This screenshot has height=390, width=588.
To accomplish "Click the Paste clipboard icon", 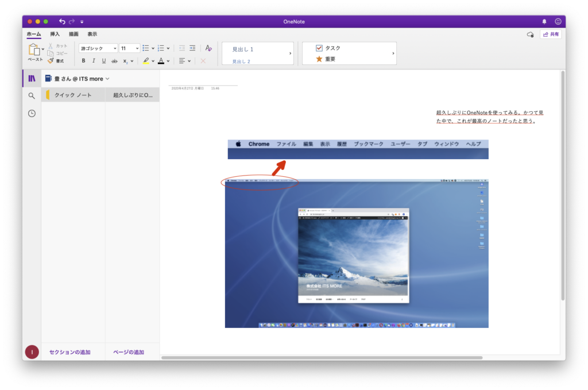I will click(34, 50).
